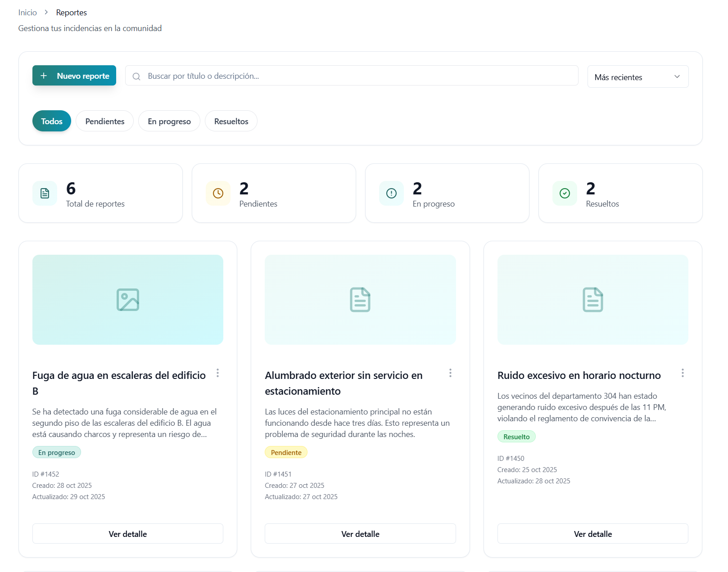Show only Resueltos reports
The image size is (728, 572).
[x=231, y=122]
